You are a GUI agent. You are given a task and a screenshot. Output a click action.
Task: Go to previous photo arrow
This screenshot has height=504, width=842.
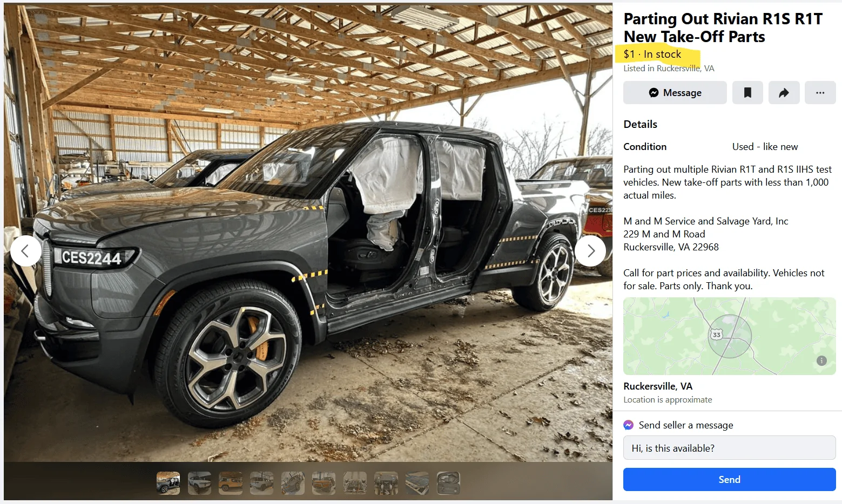[25, 251]
